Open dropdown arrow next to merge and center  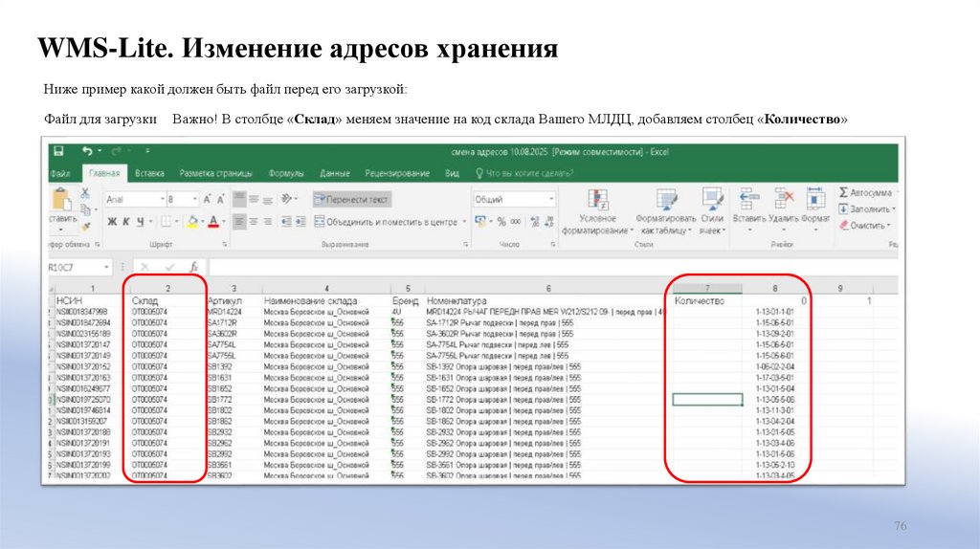click(464, 222)
